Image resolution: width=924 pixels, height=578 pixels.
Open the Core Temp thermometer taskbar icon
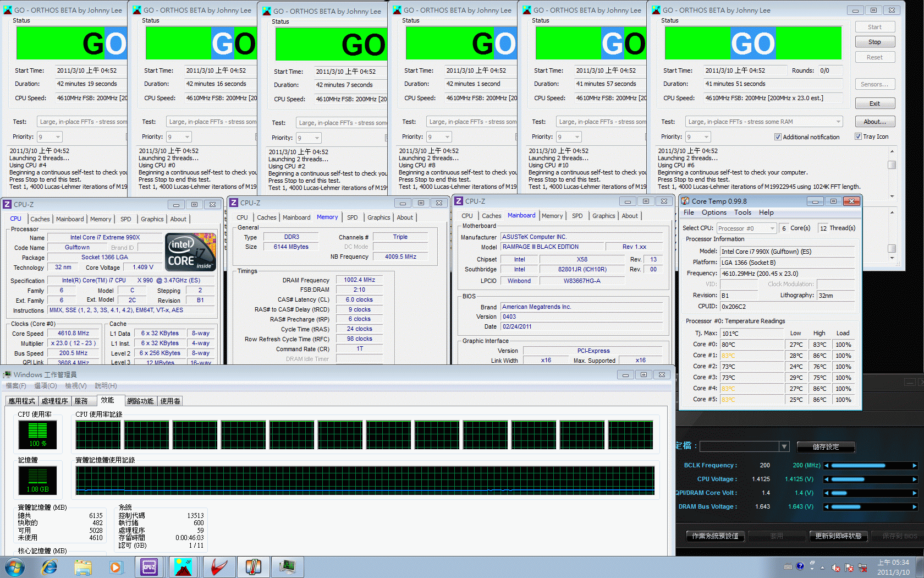pos(253,567)
